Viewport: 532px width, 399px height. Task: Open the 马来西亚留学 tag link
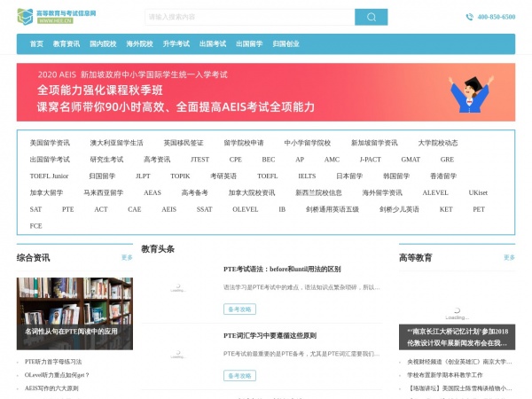click(x=104, y=192)
